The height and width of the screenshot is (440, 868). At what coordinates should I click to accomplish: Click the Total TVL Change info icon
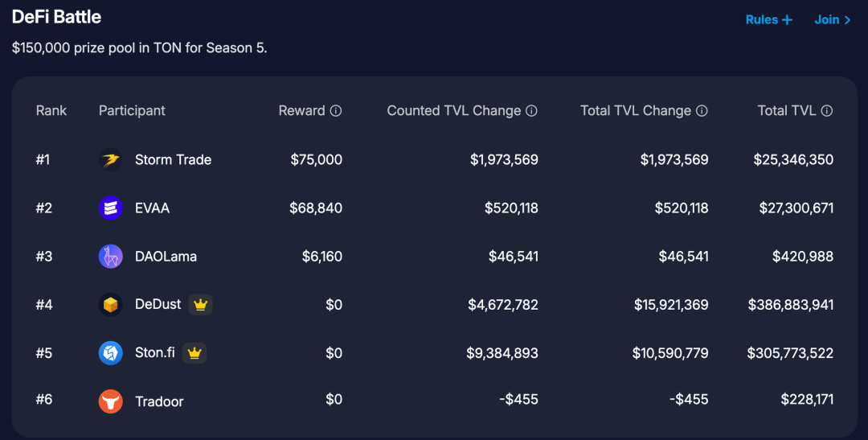[x=702, y=111]
